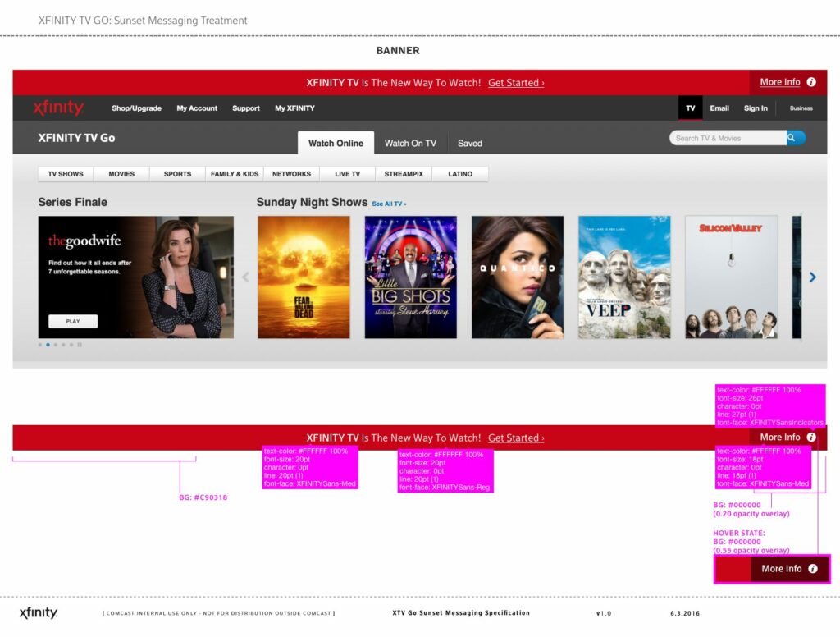Open the Veep poster
Viewport: 840px width, 637px height.
(624, 277)
